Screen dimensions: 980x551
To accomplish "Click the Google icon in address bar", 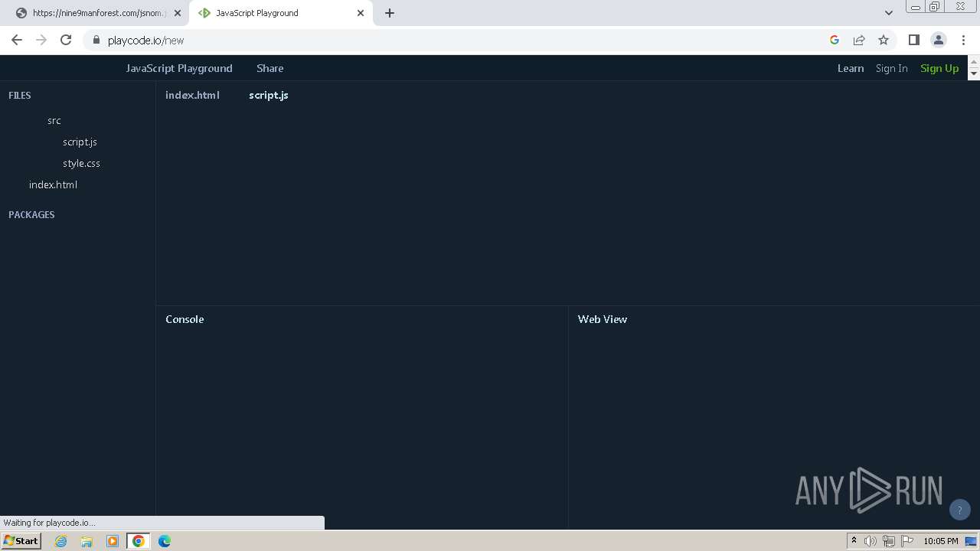I will [835, 40].
